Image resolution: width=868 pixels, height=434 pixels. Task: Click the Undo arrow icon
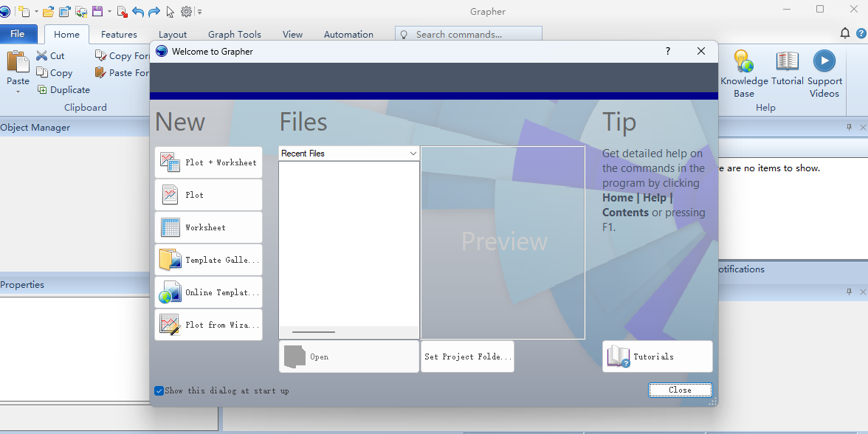pyautogui.click(x=139, y=11)
